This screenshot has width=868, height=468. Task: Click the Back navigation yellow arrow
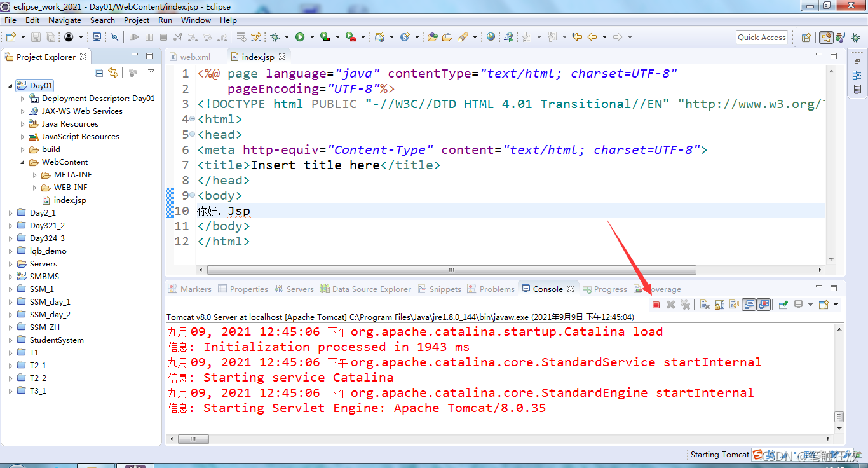click(592, 38)
